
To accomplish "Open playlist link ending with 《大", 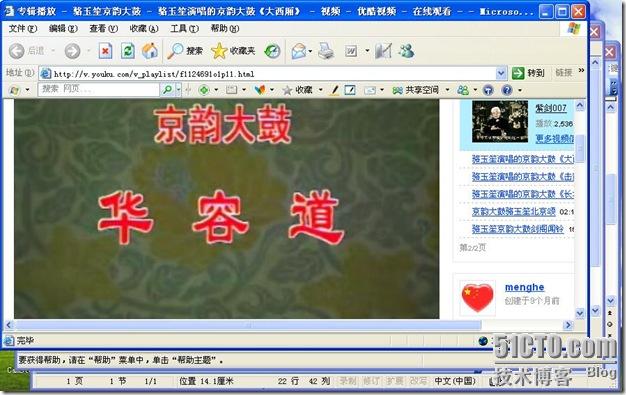I will pos(523,159).
